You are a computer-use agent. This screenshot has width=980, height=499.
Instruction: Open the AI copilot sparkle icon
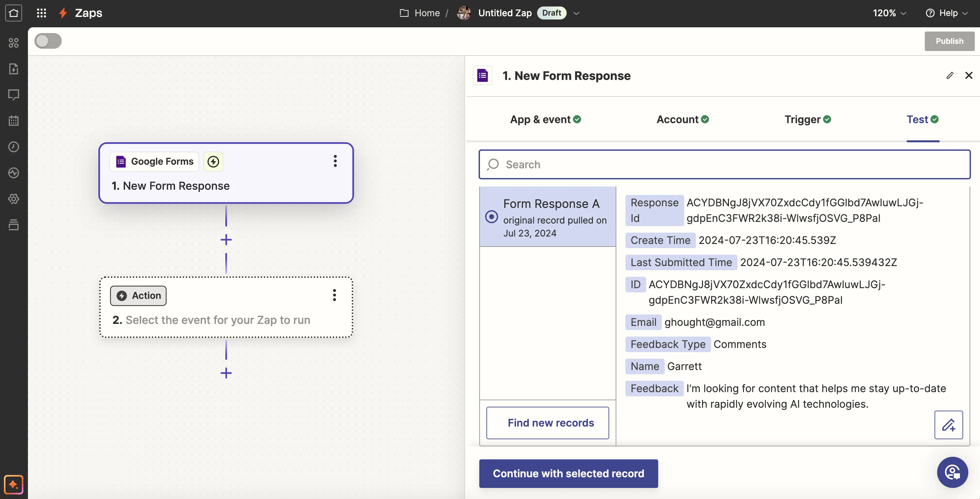(14, 484)
